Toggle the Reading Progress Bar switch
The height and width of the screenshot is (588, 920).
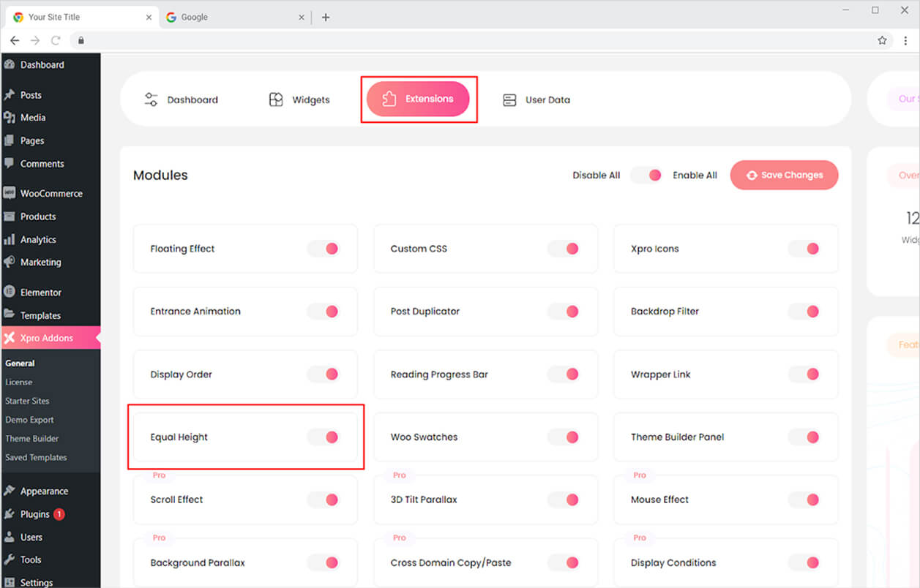[564, 374]
